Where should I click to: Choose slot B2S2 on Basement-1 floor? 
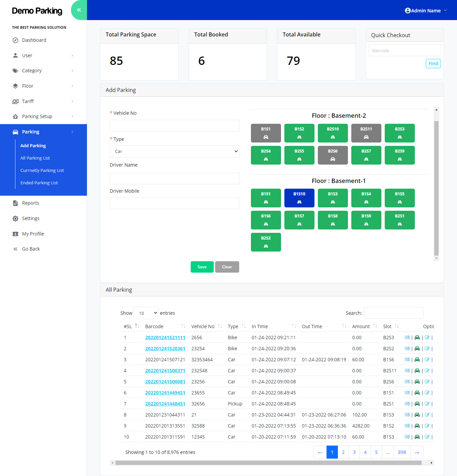(266, 242)
